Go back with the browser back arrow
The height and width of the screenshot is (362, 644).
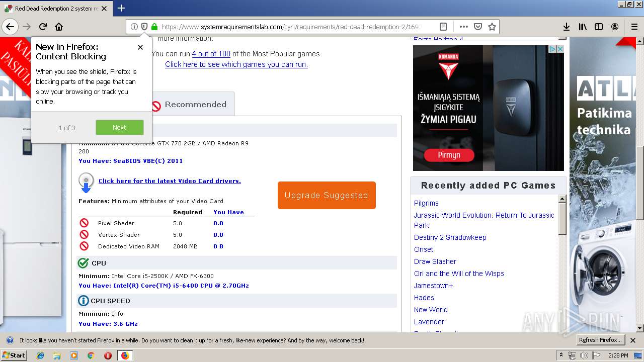tap(10, 27)
